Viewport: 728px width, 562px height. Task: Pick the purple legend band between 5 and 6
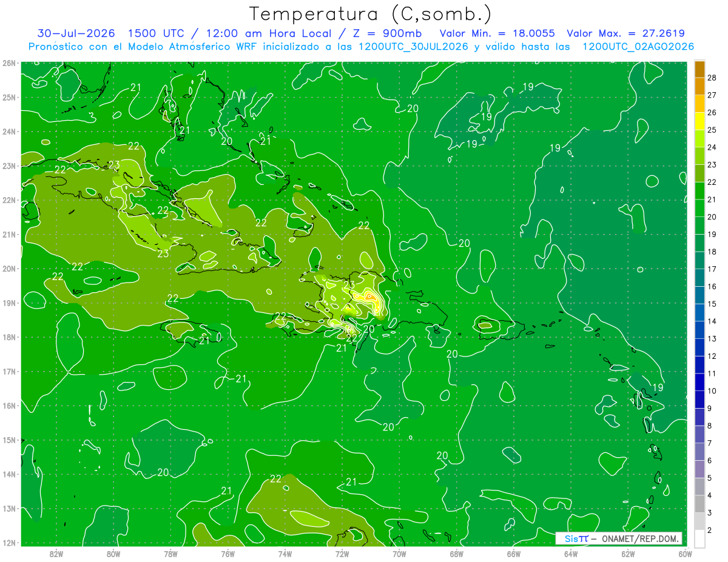coord(699,470)
